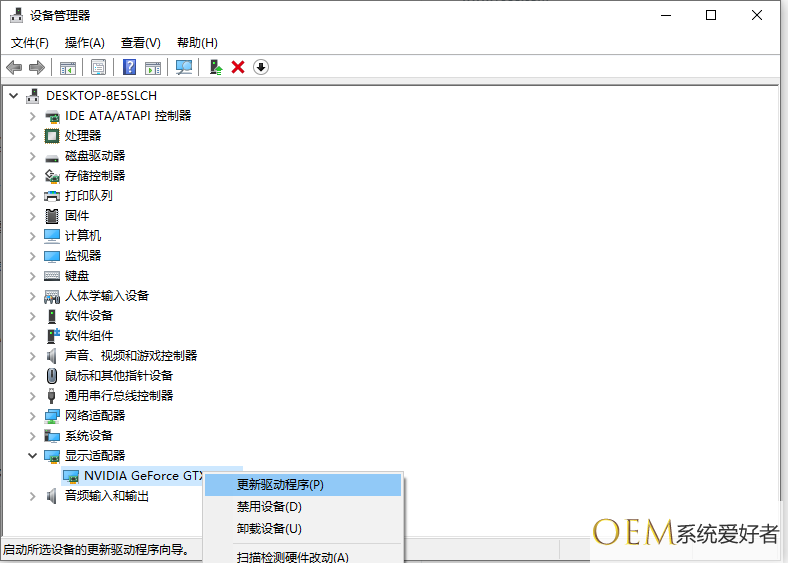Expand the 处理器 category
The width and height of the screenshot is (788, 563).
[32, 136]
